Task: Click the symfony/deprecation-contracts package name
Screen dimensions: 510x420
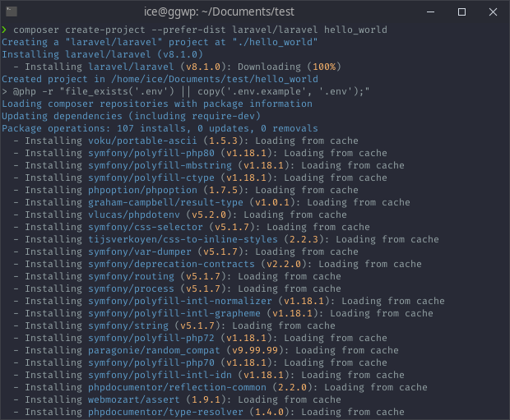Action: tap(171, 264)
